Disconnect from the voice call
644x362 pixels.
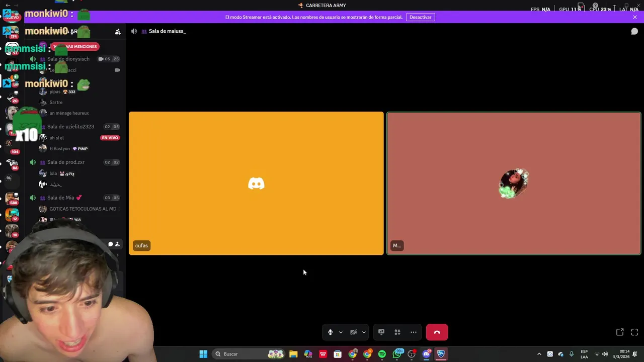[x=437, y=332]
